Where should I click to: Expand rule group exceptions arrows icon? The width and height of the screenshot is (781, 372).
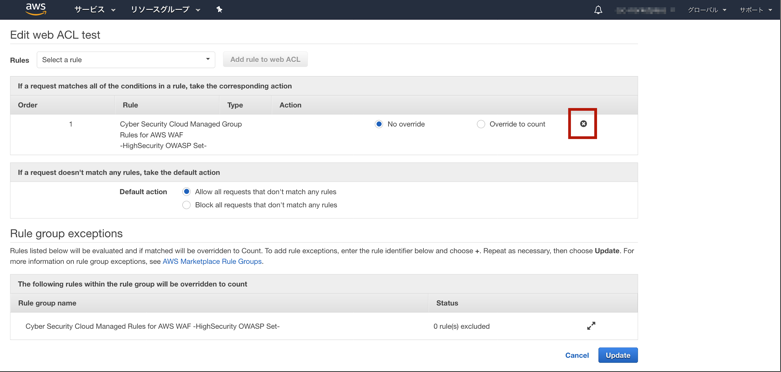coord(591,326)
